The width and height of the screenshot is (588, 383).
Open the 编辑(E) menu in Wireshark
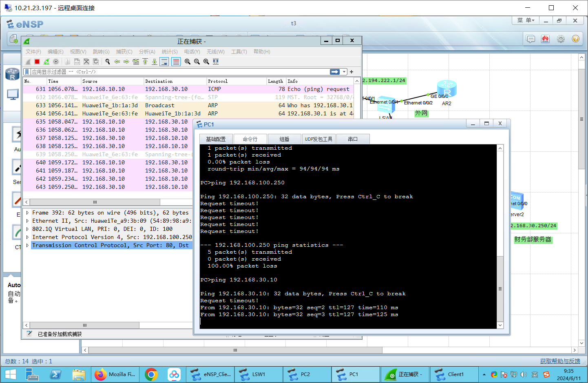point(55,52)
